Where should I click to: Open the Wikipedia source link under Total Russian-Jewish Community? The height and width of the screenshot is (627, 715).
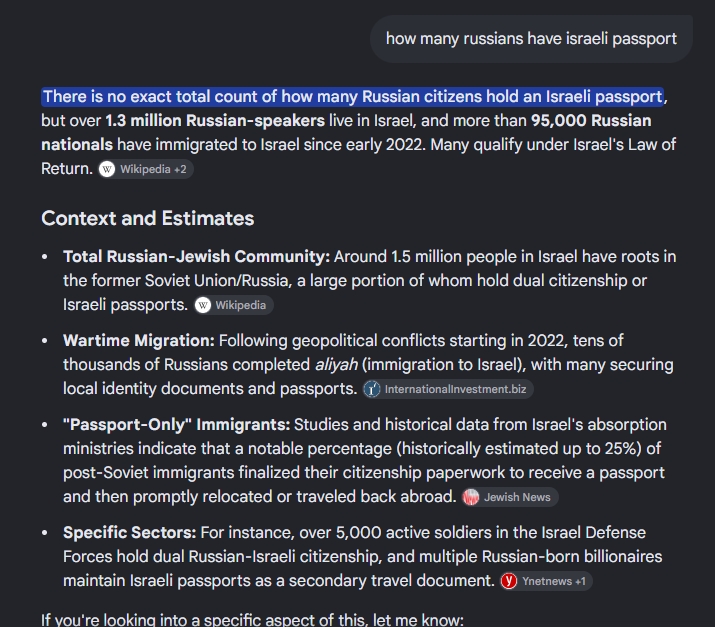(234, 305)
